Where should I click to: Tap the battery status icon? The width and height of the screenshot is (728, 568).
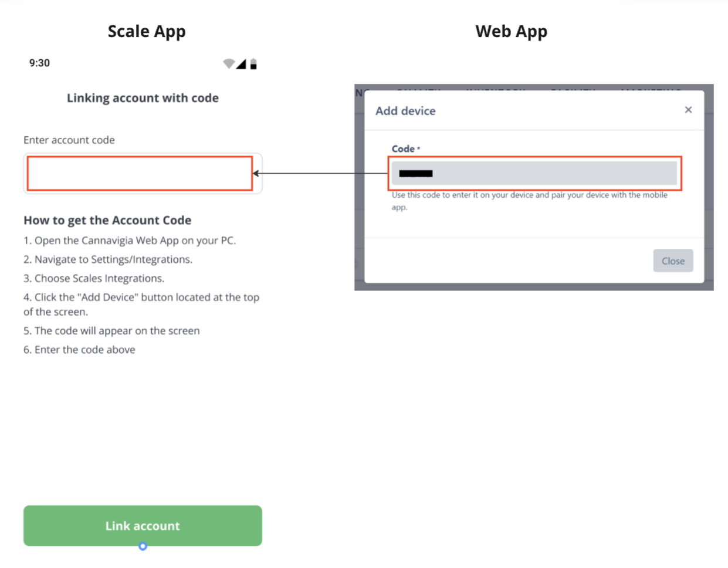(x=253, y=63)
